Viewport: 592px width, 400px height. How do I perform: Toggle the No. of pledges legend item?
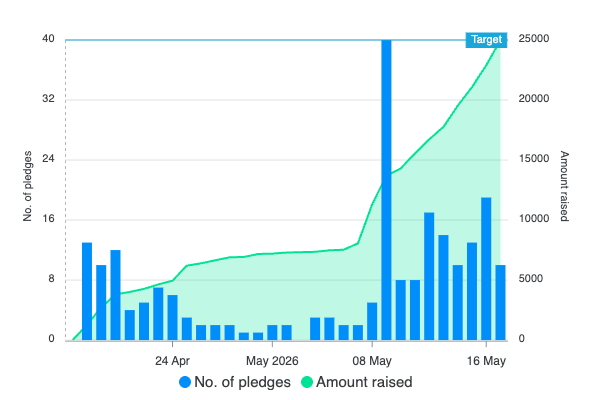[x=235, y=382]
